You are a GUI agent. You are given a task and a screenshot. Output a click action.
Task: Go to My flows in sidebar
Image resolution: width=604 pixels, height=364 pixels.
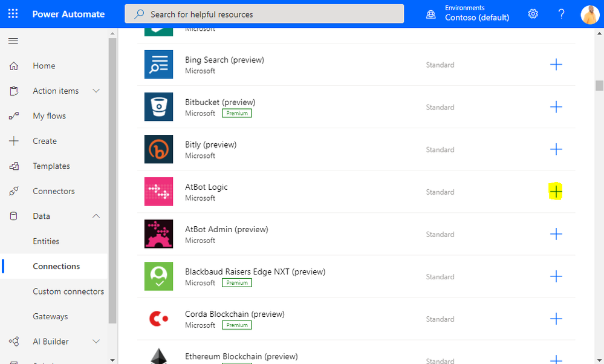[49, 116]
